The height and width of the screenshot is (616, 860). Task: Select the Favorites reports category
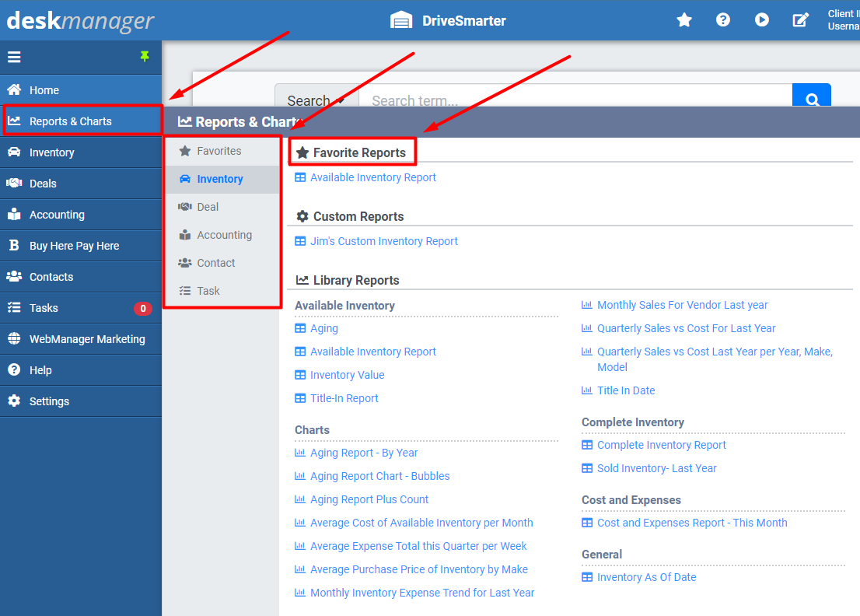point(222,152)
